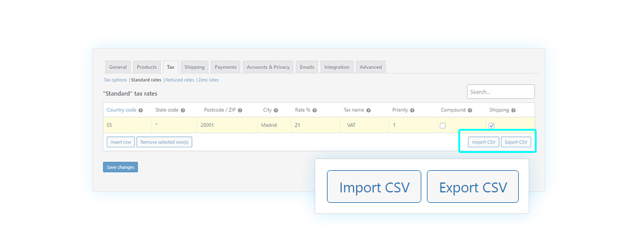Enable the Compound checkbox for ES row
This screenshot has width=644, height=238.
point(443,126)
